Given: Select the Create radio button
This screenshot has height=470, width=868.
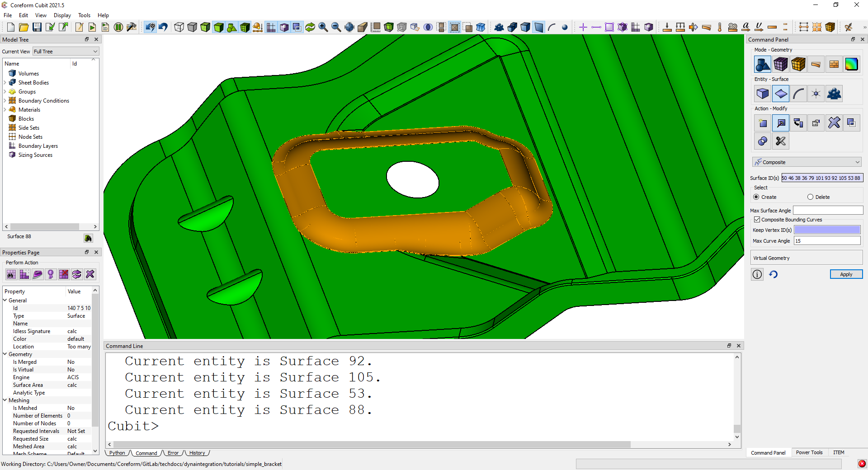Looking at the screenshot, I should coord(756,197).
